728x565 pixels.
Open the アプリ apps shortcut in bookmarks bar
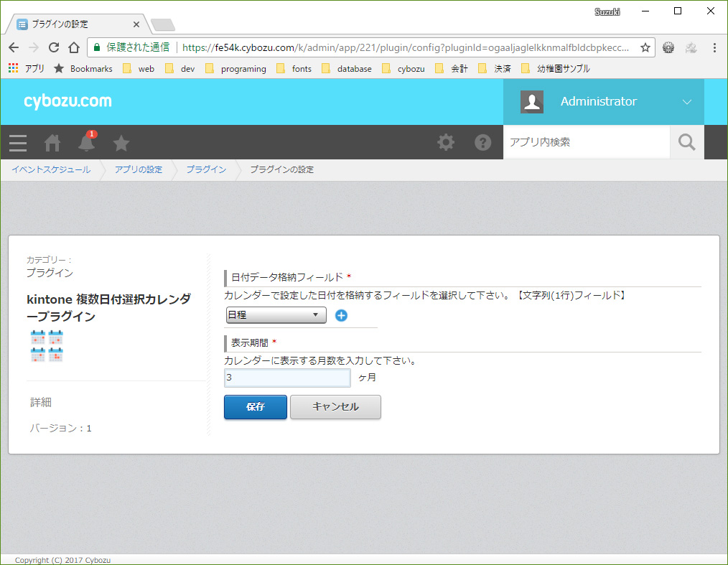(x=27, y=69)
